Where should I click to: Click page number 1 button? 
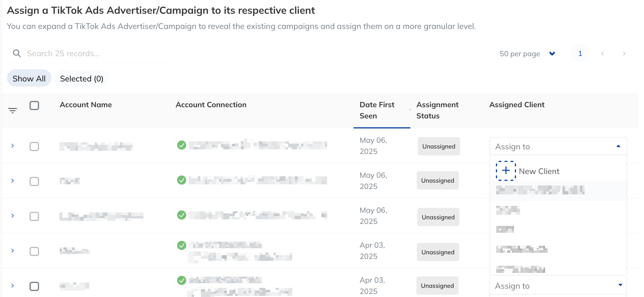[x=580, y=54]
